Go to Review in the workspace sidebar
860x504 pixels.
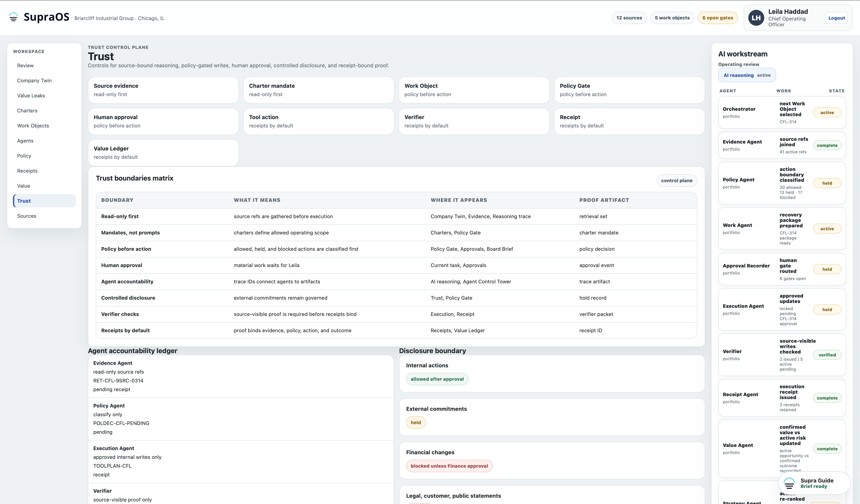click(x=44, y=65)
